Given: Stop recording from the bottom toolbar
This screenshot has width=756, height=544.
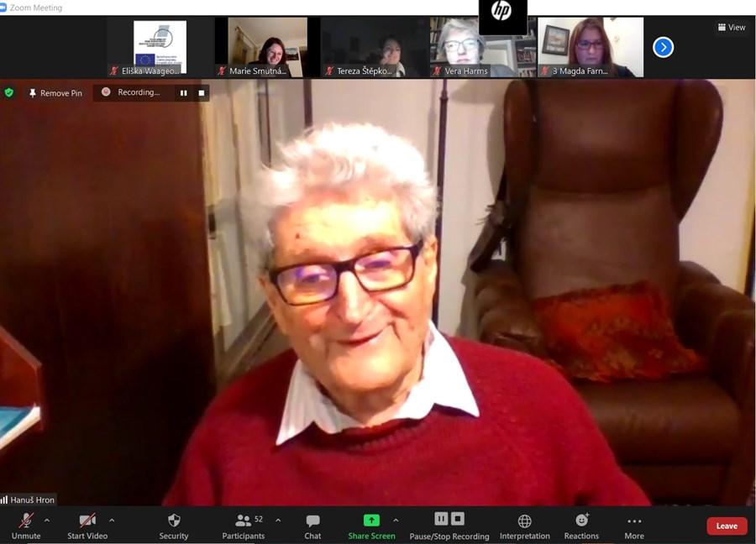Looking at the screenshot, I should coord(458,519).
